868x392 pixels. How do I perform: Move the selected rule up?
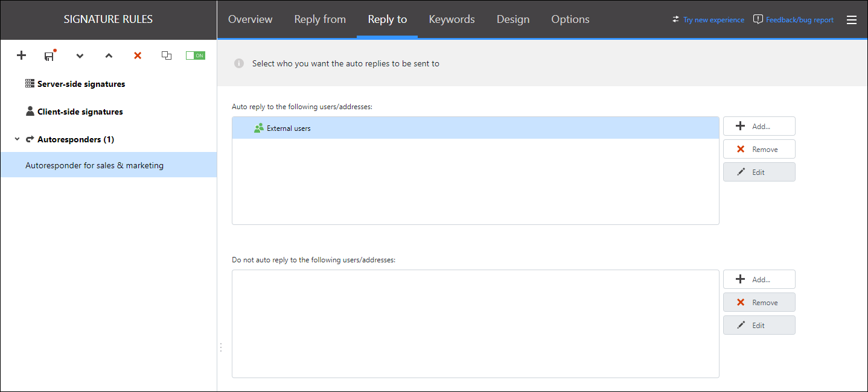pos(109,55)
